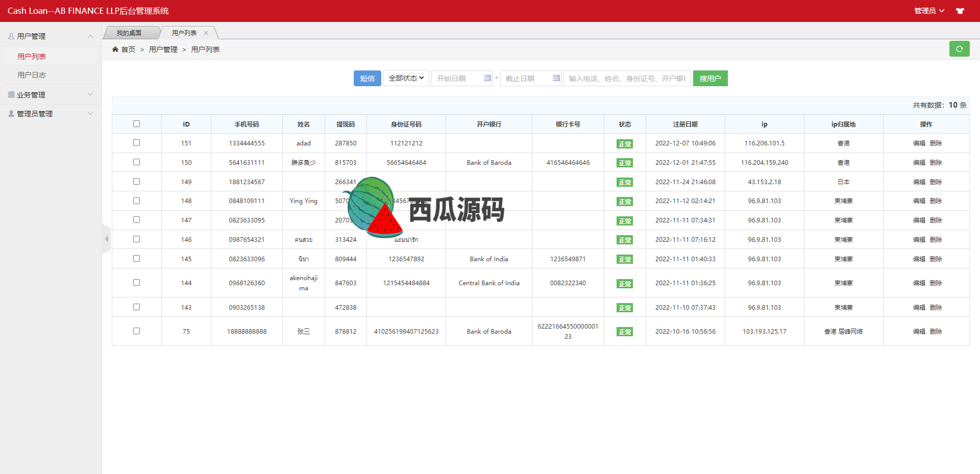Check the box for user ID 145

tap(136, 258)
